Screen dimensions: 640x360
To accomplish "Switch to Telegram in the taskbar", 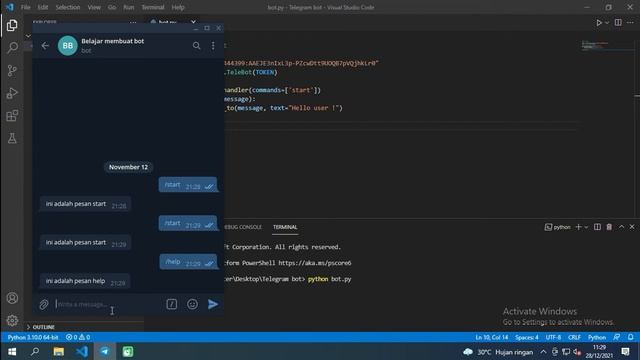I will coord(105,351).
